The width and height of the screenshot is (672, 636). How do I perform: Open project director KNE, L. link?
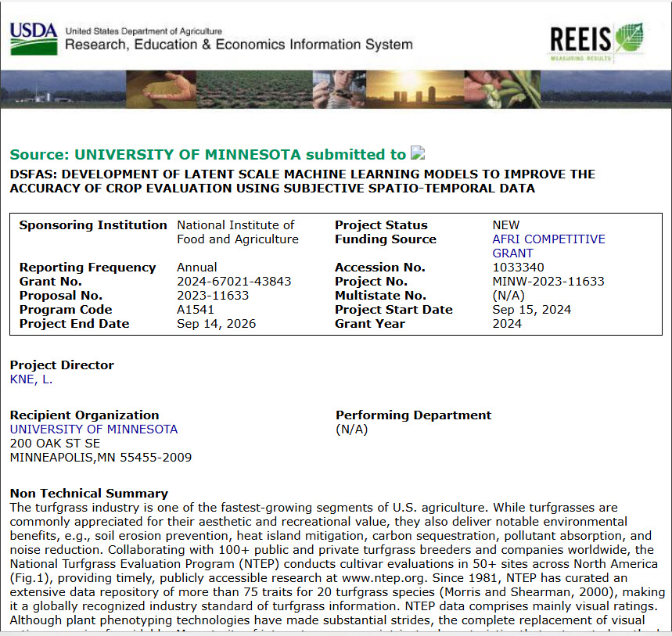click(x=31, y=379)
